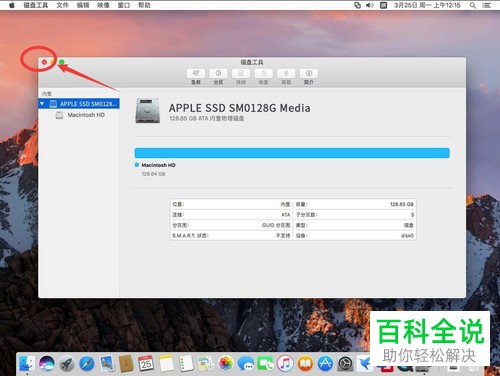Screen dimensions: 500x376
Task: Open the 帮助 menu
Action: pyautogui.click(x=144, y=5)
